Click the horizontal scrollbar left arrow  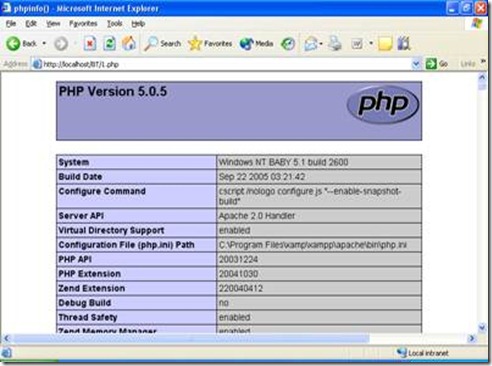pos(6,338)
